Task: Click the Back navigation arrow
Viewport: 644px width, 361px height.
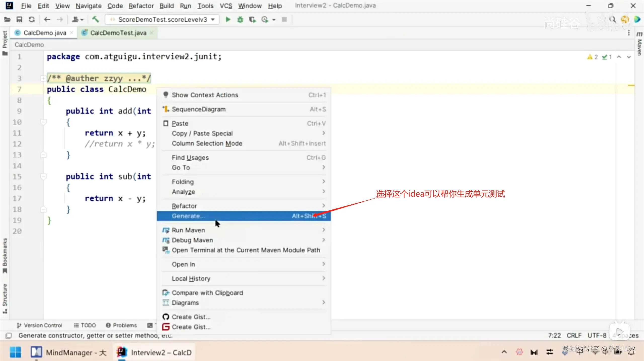Action: pos(47,19)
